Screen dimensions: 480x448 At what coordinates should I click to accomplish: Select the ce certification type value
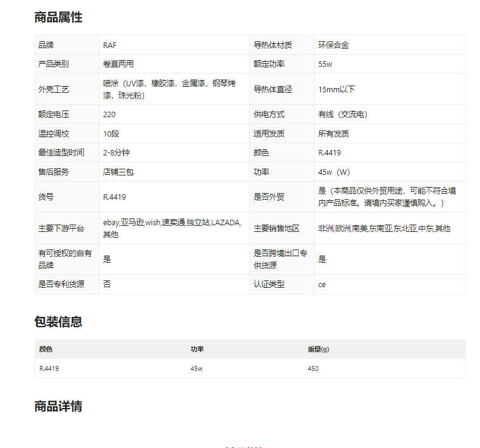coord(322,284)
